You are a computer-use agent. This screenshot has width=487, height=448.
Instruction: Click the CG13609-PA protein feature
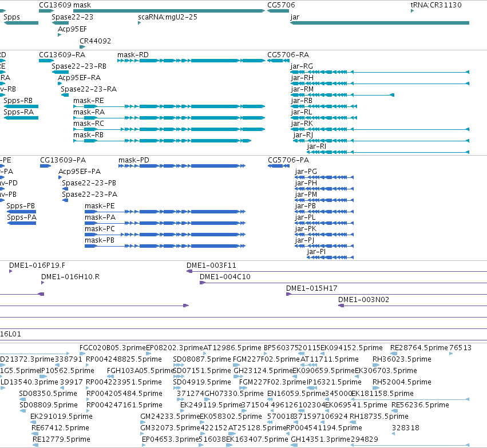45,166
